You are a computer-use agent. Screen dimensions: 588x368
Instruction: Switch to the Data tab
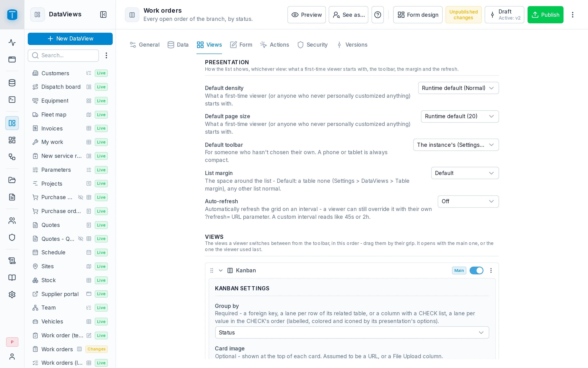(x=178, y=45)
